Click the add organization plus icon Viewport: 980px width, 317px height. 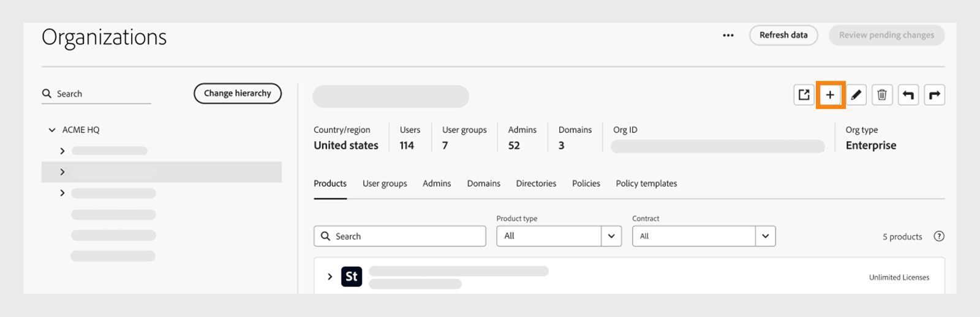tap(830, 95)
